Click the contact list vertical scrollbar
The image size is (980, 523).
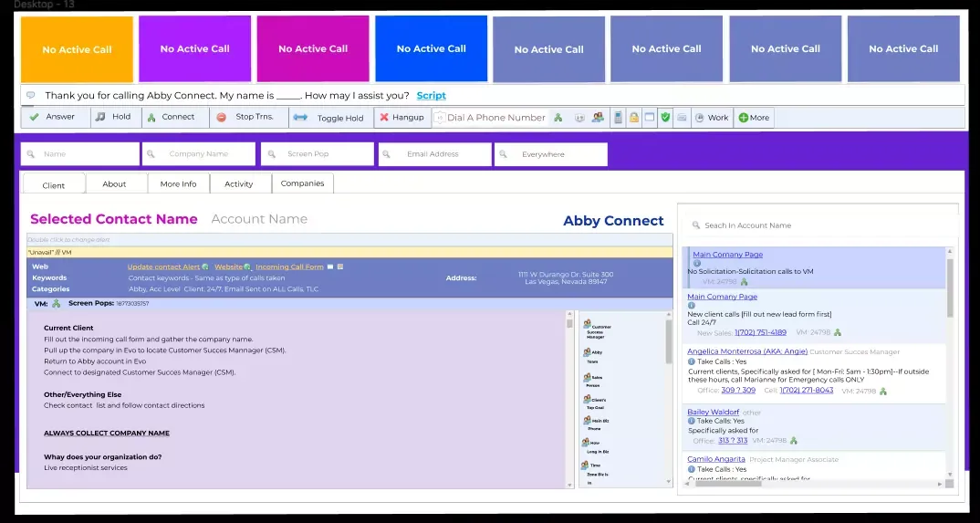tap(951, 362)
